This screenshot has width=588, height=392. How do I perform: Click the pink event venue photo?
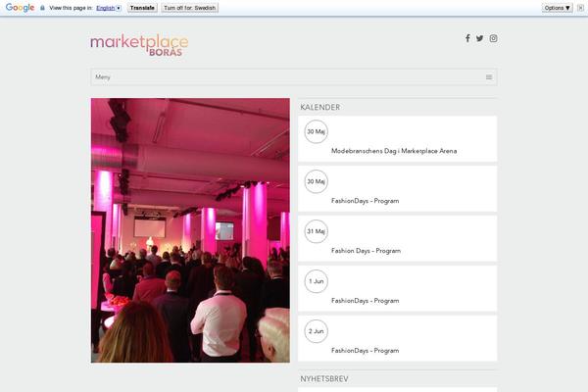click(190, 230)
